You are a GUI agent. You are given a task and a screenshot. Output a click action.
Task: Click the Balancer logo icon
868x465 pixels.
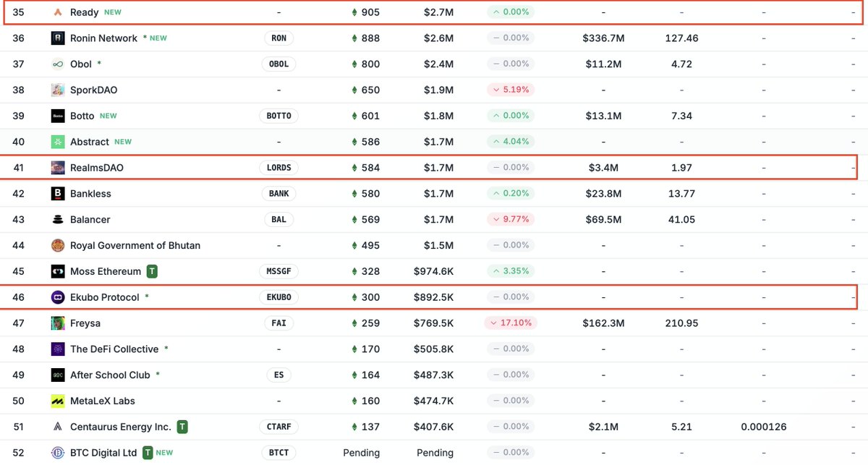tap(58, 220)
